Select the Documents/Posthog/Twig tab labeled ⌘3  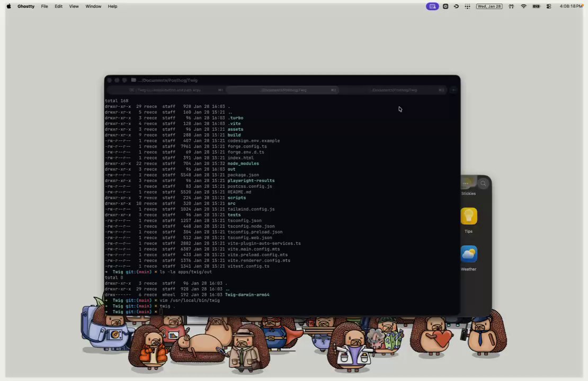pyautogui.click(x=394, y=90)
